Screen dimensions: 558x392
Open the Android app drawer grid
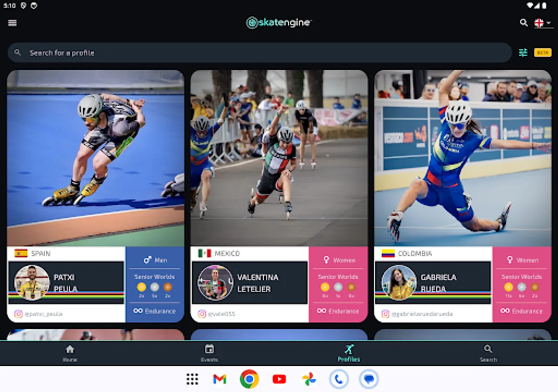pos(192,379)
